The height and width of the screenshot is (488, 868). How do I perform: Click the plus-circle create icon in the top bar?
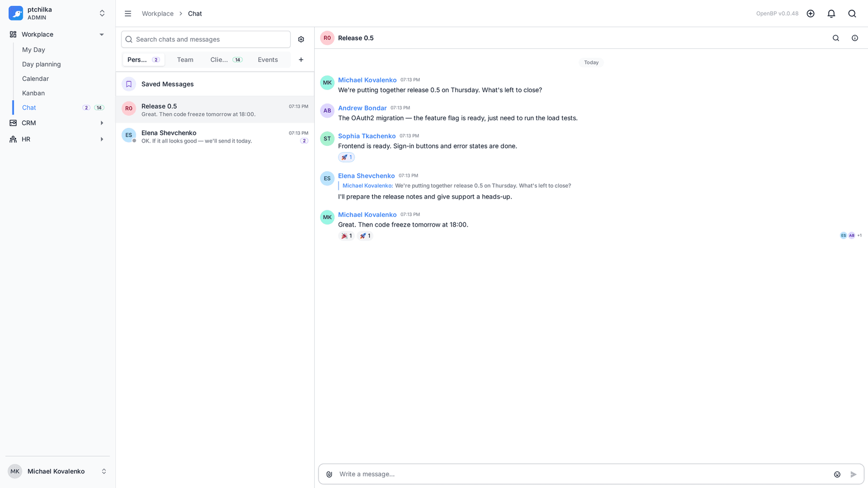pyautogui.click(x=810, y=14)
